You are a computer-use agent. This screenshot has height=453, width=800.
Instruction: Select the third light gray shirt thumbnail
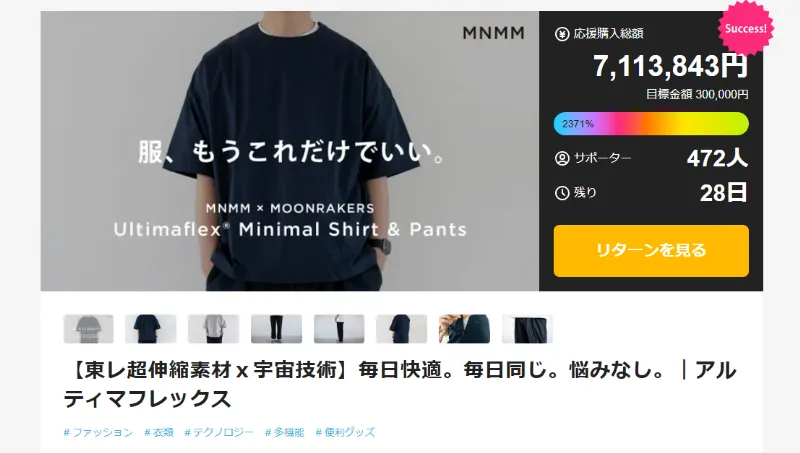[214, 329]
